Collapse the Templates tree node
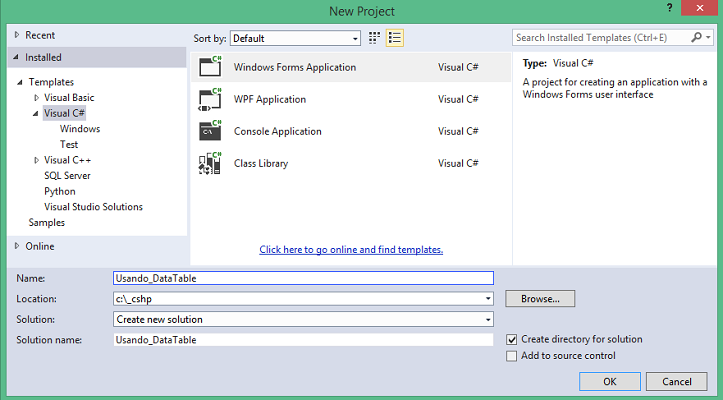 click(x=20, y=82)
